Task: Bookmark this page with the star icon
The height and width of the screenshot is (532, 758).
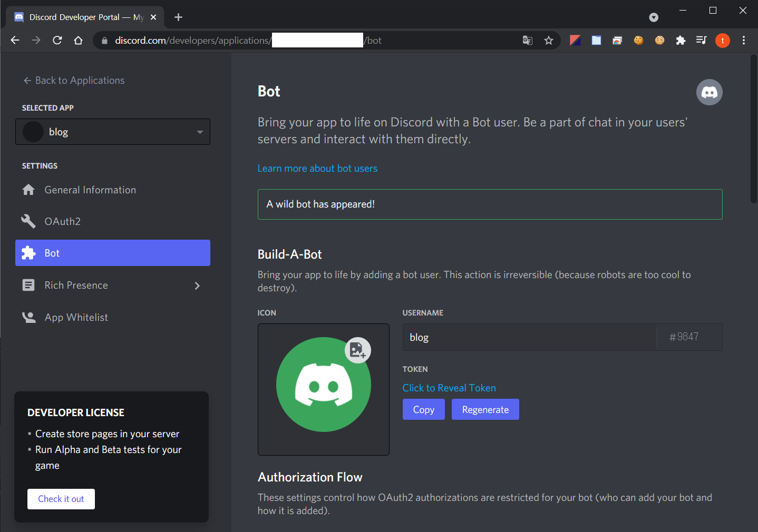Action: (549, 41)
